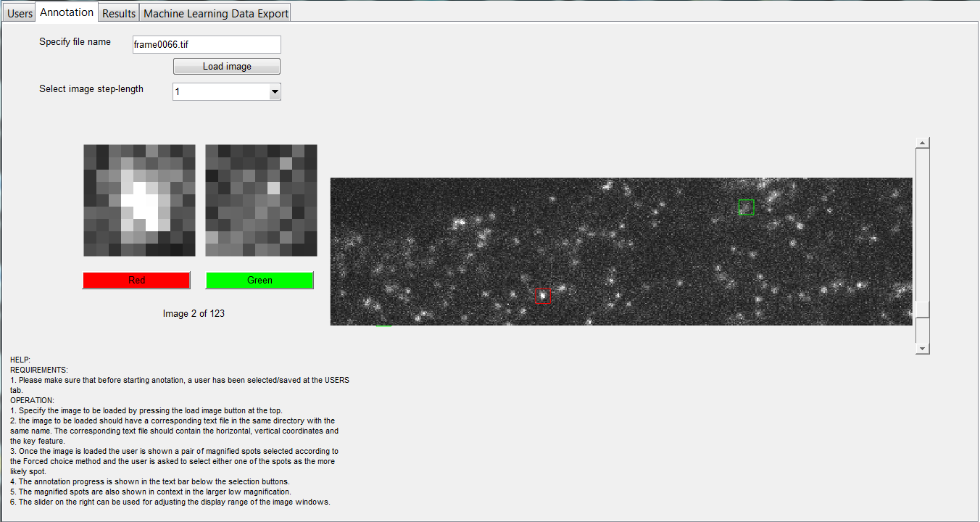Choose the Red spot button

coord(136,280)
